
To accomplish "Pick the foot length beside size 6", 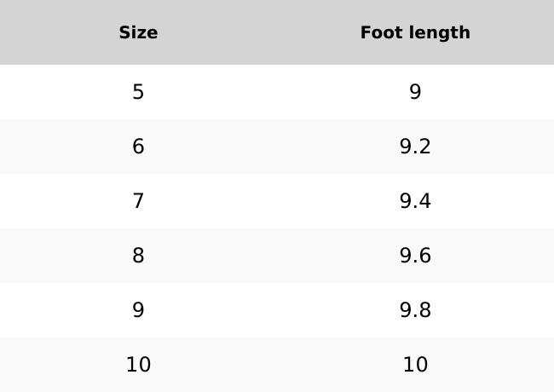I will (415, 147).
